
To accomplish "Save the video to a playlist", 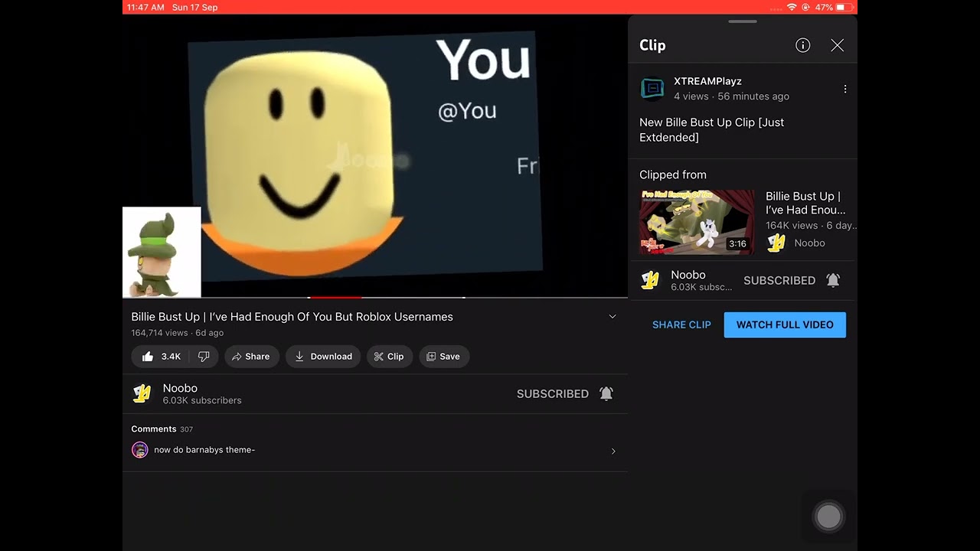I will (443, 357).
